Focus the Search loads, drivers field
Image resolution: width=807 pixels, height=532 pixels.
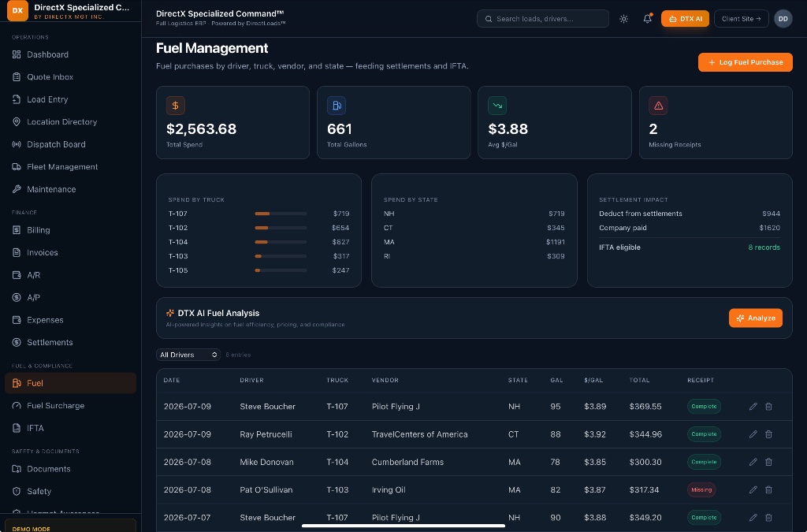[543, 19]
